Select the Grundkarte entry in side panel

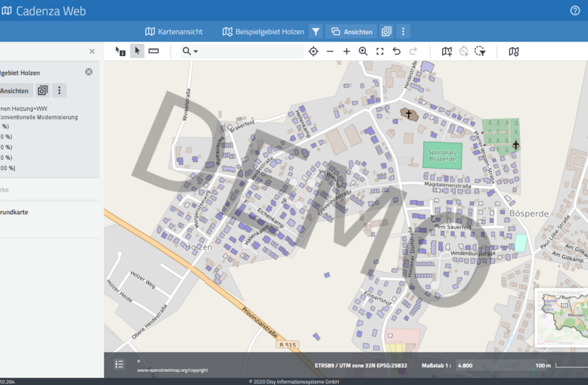tap(15, 212)
